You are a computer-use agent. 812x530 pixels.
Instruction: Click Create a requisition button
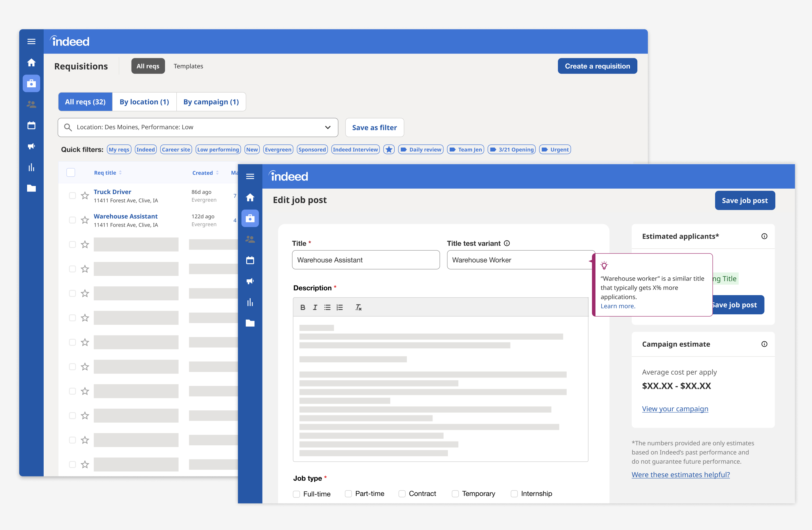[598, 66]
